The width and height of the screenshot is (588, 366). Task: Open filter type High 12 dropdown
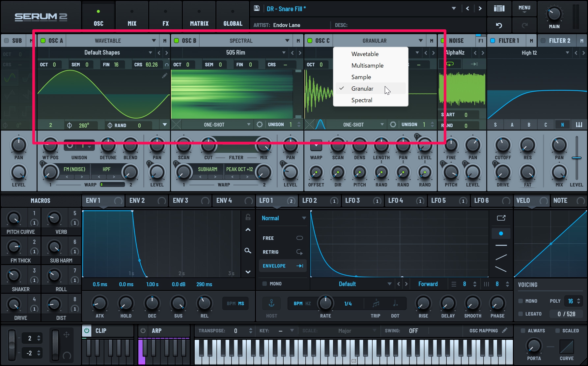530,53
